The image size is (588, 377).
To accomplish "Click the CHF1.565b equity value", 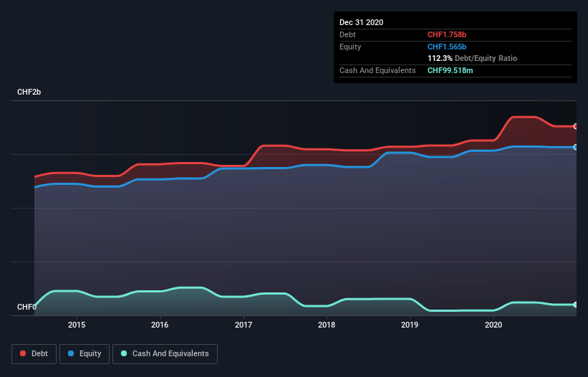I will 447,47.
